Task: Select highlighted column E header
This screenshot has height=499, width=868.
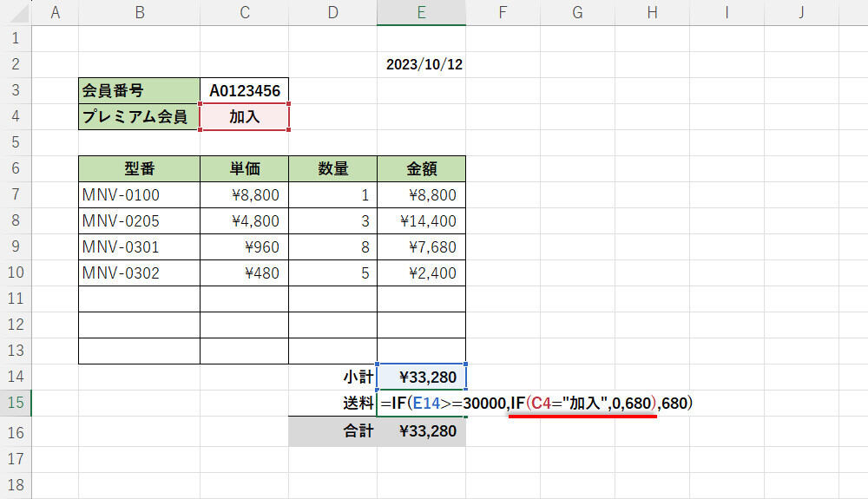Action: pos(421,13)
